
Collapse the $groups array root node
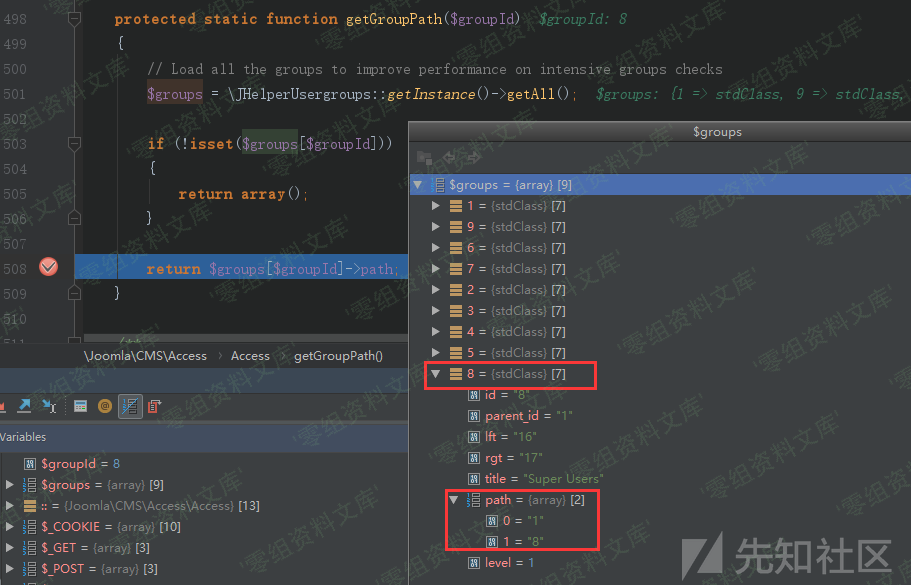[x=418, y=185]
